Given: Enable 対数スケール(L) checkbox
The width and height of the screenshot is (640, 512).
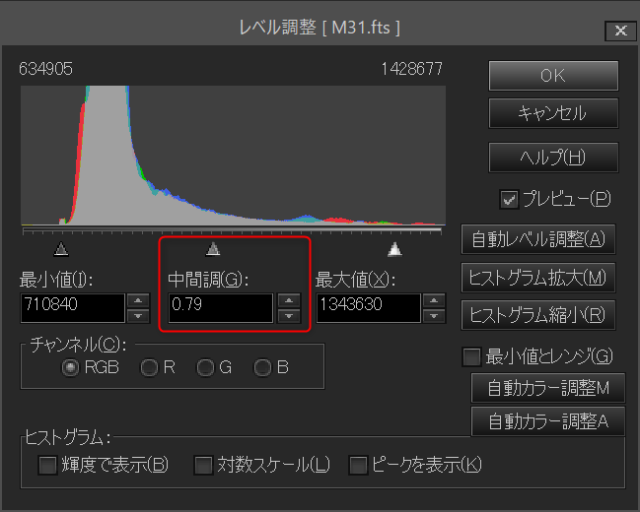Looking at the screenshot, I should [203, 464].
